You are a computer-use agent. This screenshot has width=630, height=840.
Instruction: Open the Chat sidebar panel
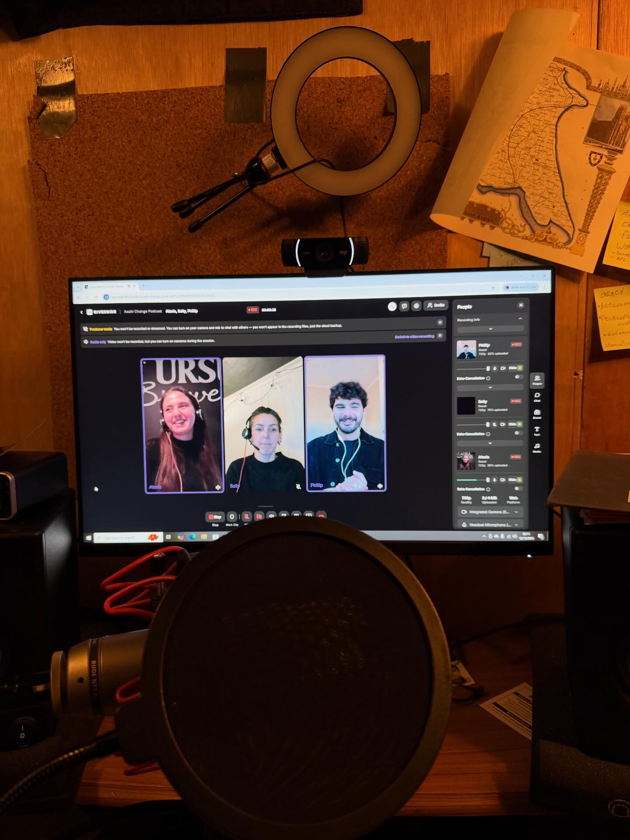click(x=537, y=397)
